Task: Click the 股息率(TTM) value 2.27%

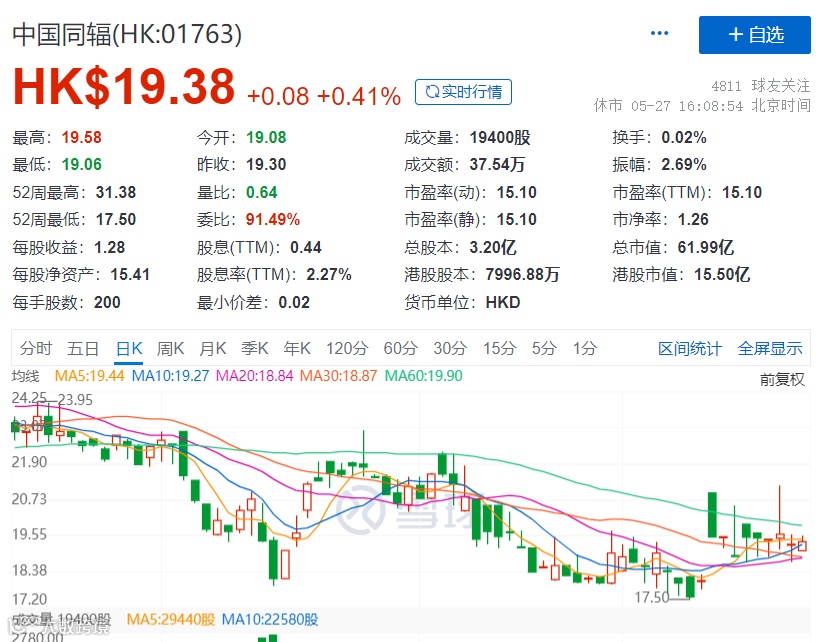Action: [x=328, y=274]
